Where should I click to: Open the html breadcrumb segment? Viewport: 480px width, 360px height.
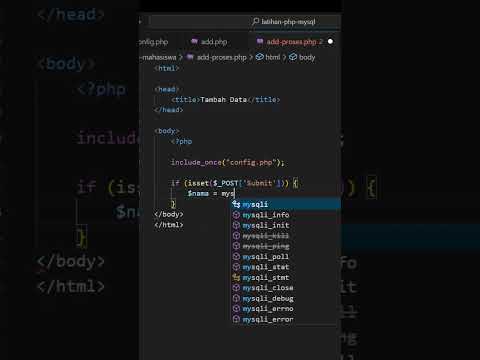(273, 57)
